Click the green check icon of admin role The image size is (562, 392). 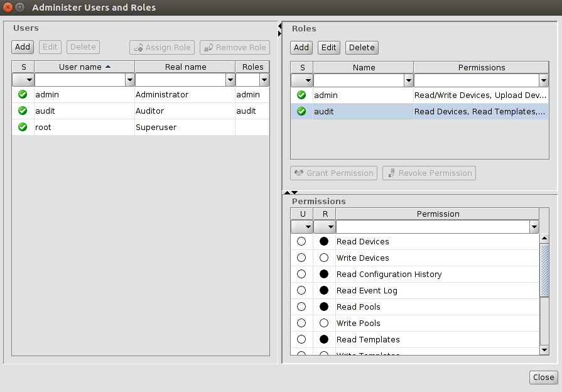[x=301, y=95]
